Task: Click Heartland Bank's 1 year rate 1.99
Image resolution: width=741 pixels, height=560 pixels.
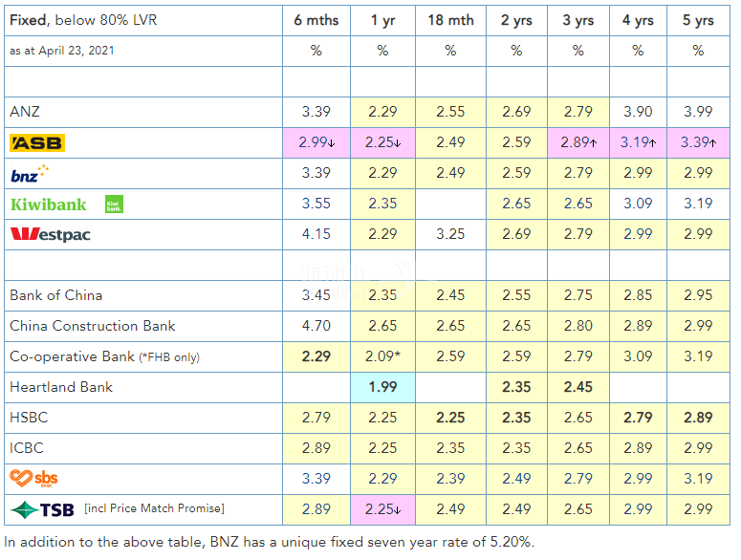Action: click(x=382, y=387)
